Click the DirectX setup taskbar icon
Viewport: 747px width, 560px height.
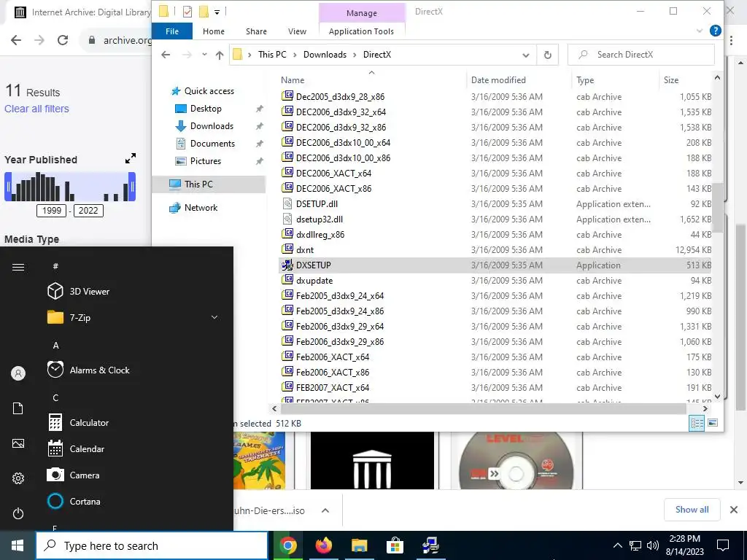click(430, 545)
